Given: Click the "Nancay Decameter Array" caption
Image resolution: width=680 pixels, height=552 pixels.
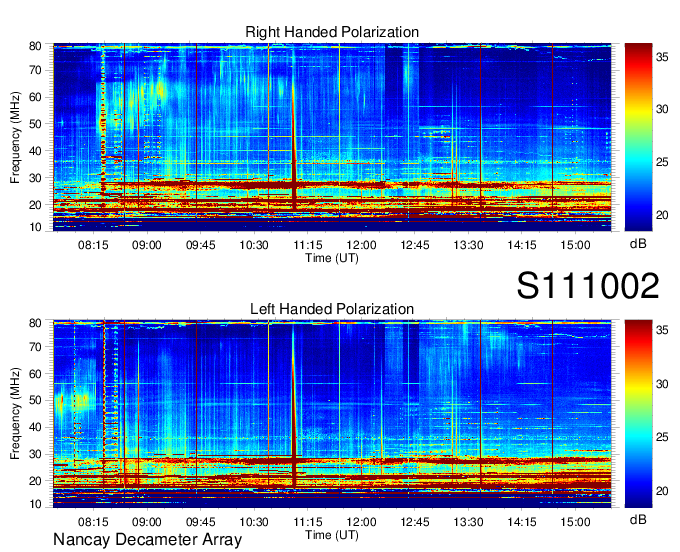Looking at the screenshot, I should coord(147,539).
